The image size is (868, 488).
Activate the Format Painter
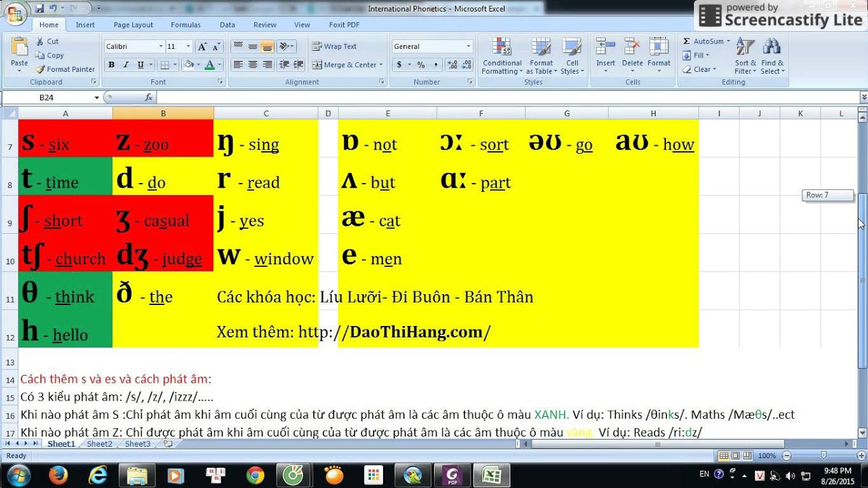(x=65, y=69)
